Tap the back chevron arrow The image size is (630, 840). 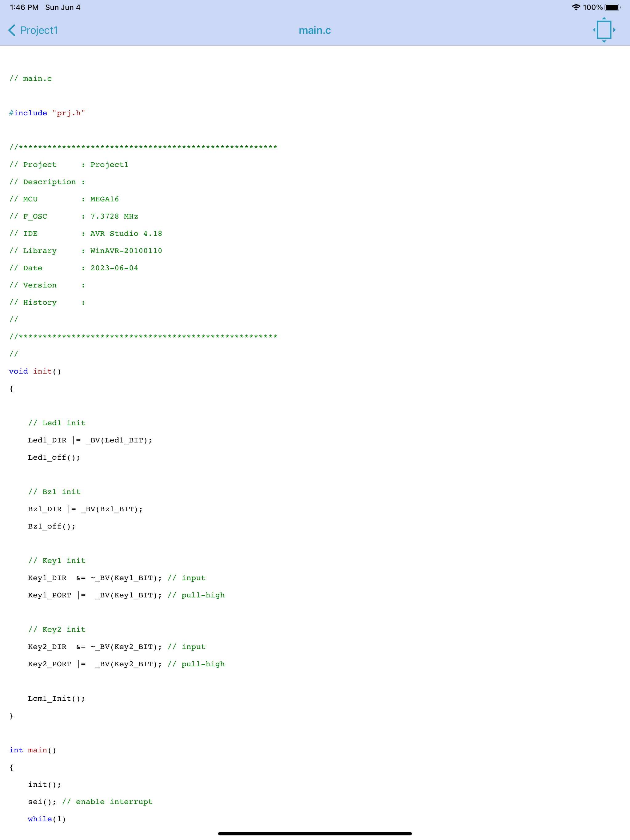pyautogui.click(x=12, y=30)
